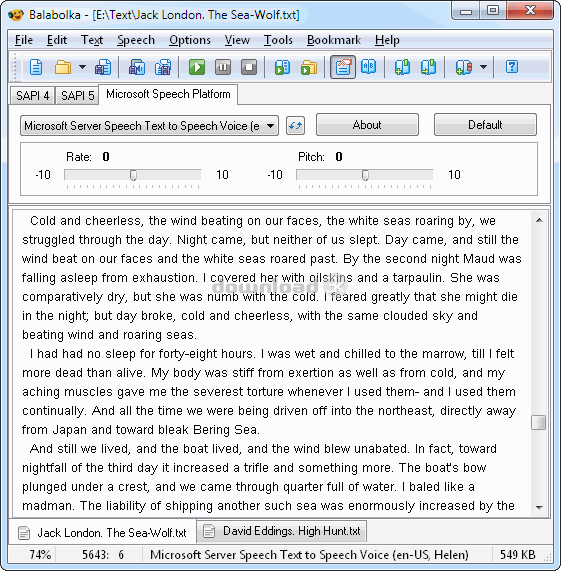
Task: Click the scroll down arrow of text area
Action: coord(540,507)
